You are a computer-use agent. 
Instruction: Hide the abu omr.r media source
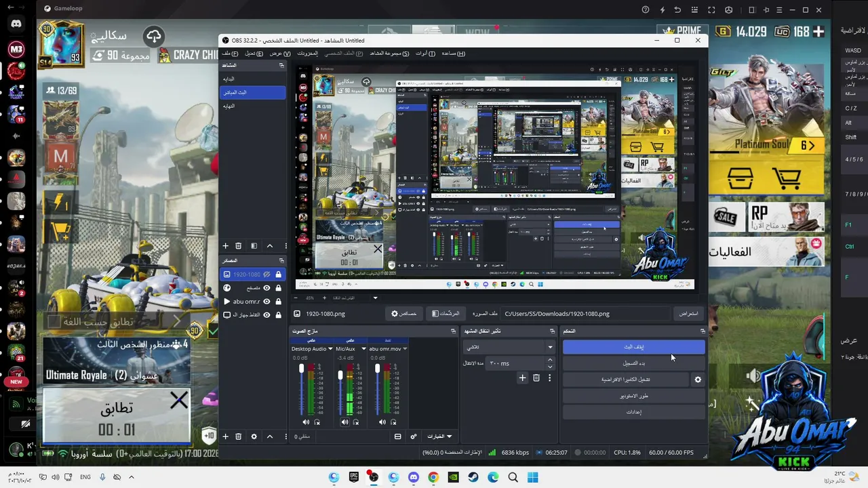tap(267, 302)
